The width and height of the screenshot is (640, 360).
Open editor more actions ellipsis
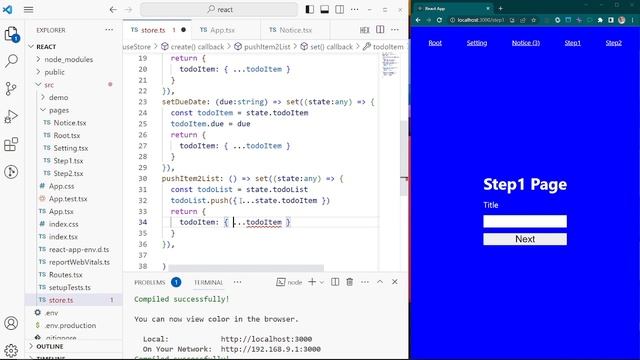395,30
